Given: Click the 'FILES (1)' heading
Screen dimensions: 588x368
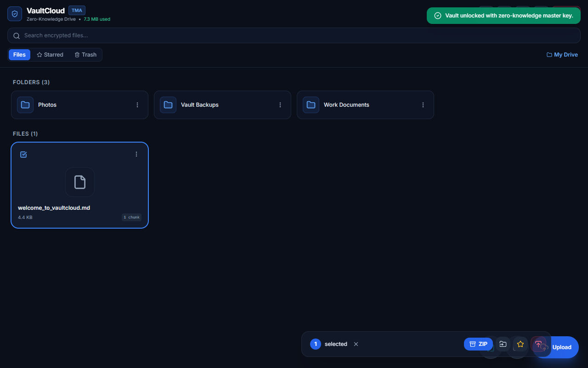Looking at the screenshot, I should click(x=25, y=134).
